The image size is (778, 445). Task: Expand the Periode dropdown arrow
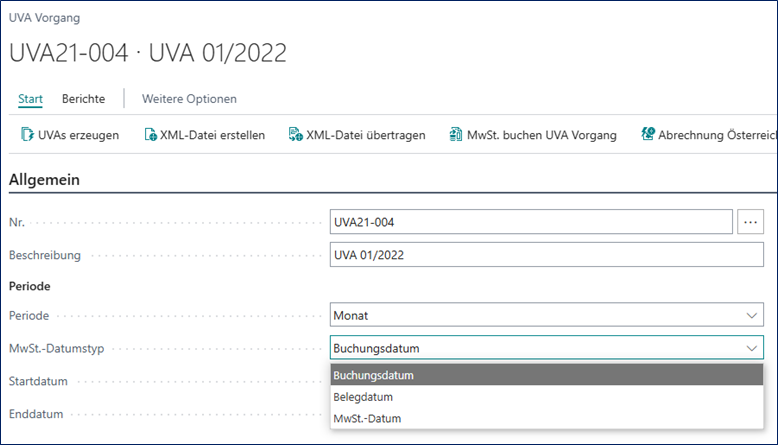coord(751,315)
